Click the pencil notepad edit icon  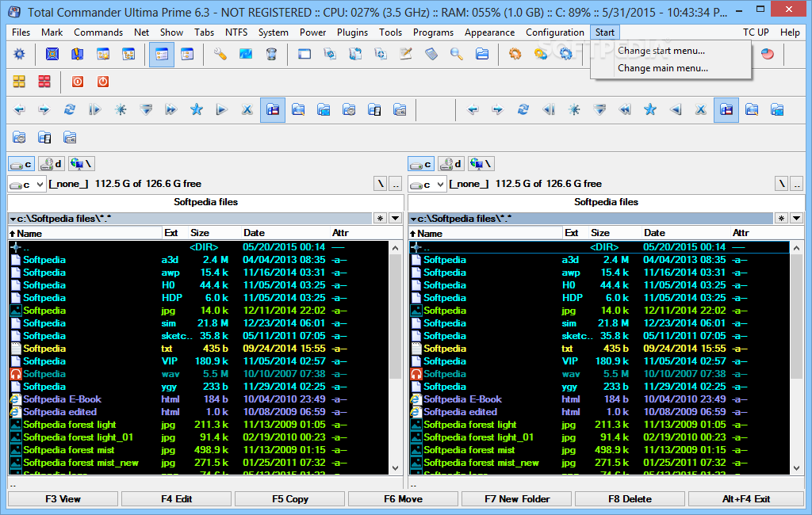click(405, 54)
